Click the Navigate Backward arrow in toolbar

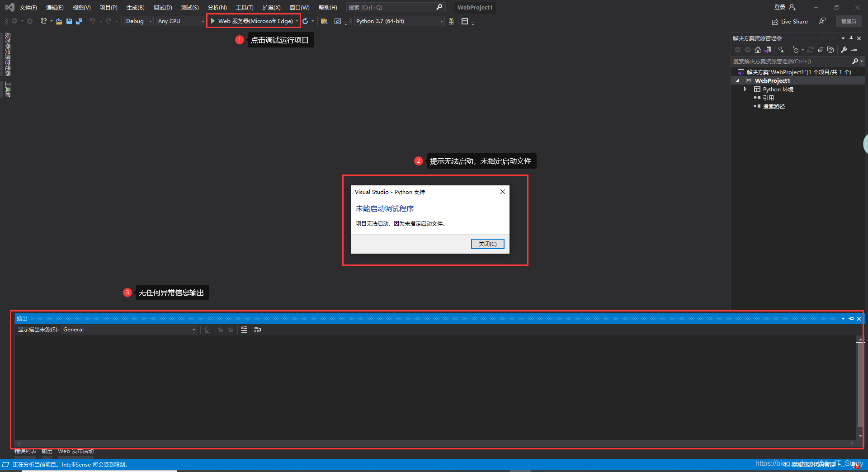click(x=14, y=21)
